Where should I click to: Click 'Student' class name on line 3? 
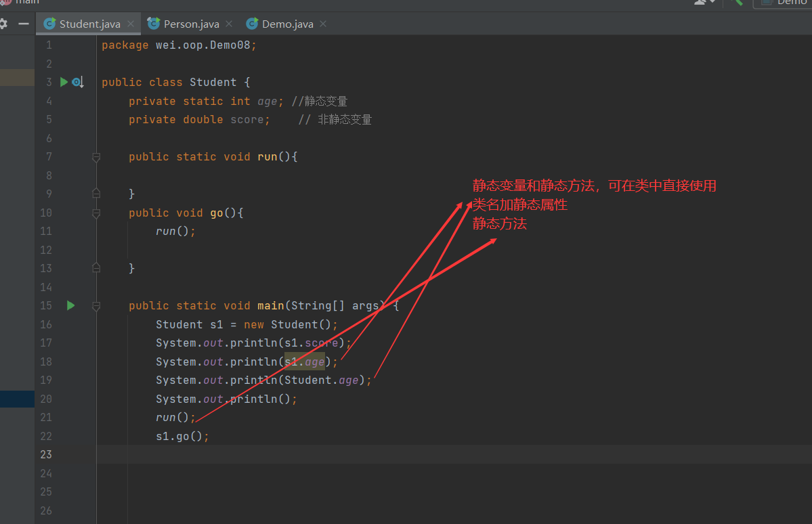click(213, 83)
